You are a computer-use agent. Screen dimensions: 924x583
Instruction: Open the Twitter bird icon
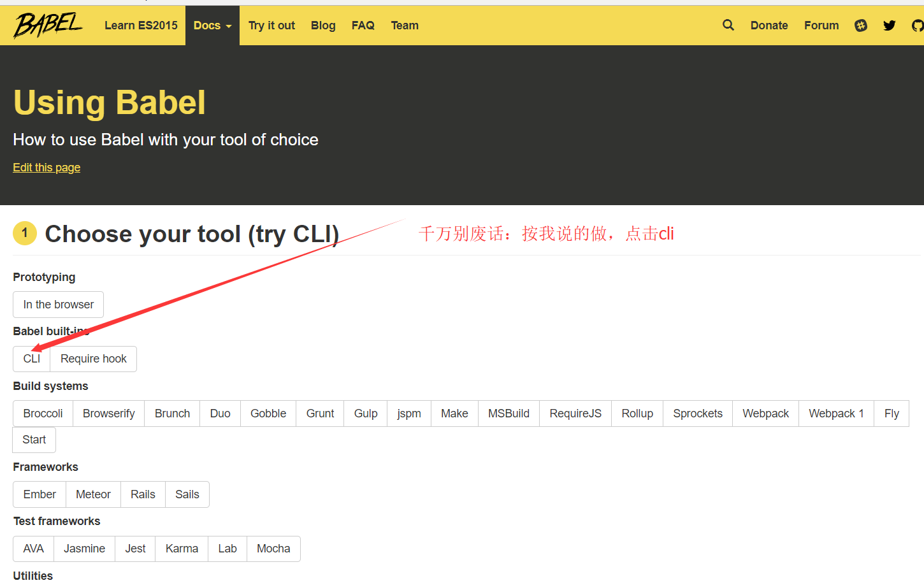(890, 25)
